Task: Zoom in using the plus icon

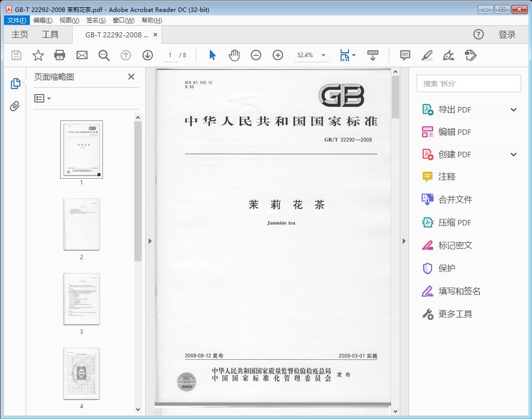Action: (278, 55)
